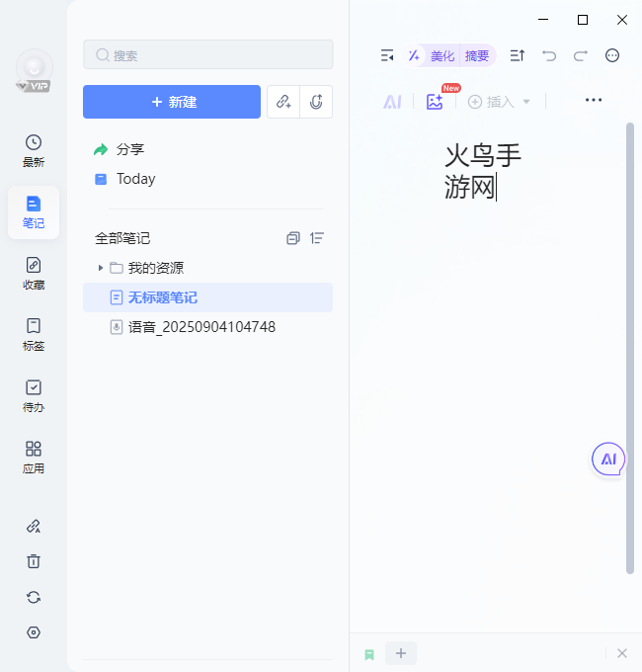Select the 全部笔记 heading

point(122,238)
